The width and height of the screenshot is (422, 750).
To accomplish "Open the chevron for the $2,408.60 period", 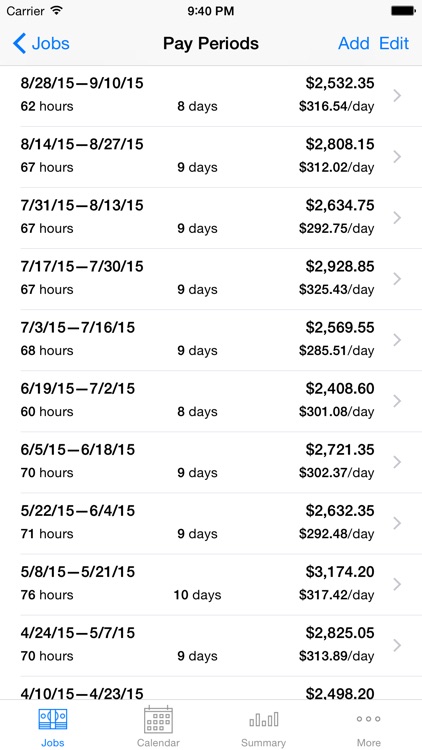I will click(397, 401).
